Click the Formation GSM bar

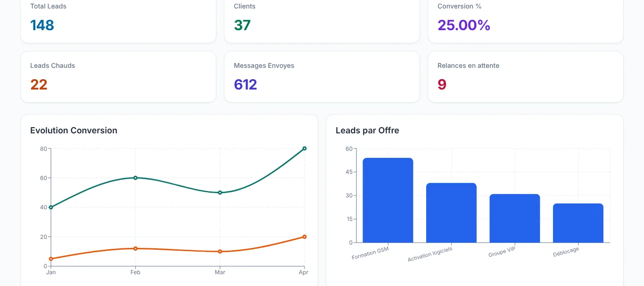click(x=388, y=200)
